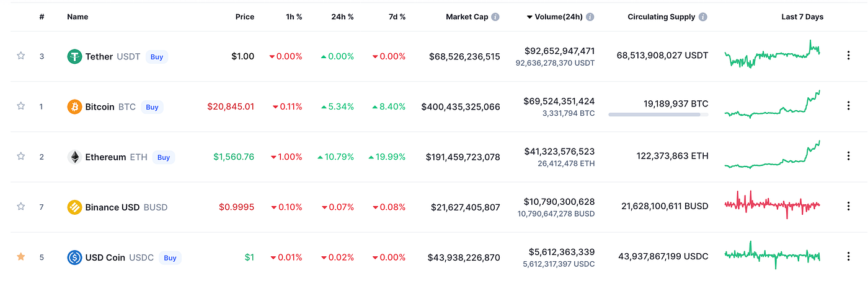Sort table by Price column header
This screenshot has height=281, width=868.
(245, 17)
